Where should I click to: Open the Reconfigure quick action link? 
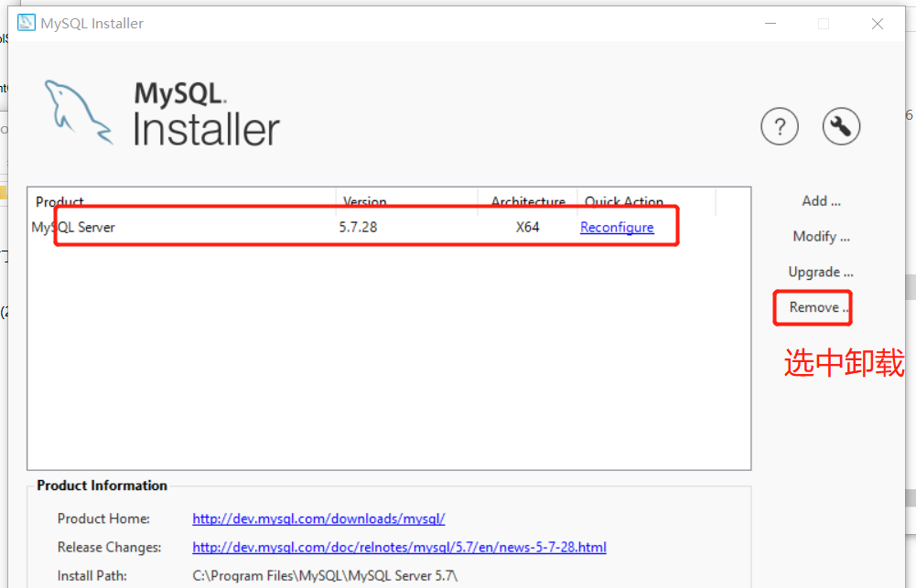point(617,227)
